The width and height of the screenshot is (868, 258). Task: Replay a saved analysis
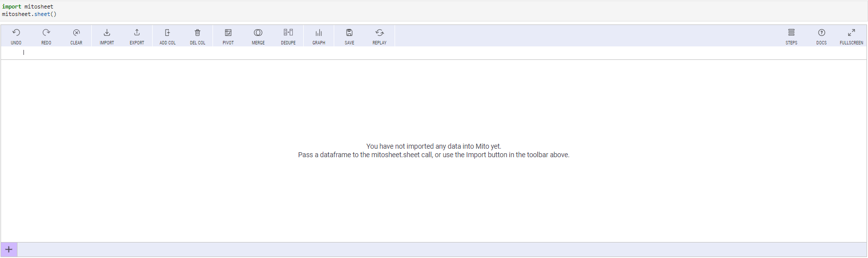click(x=380, y=36)
